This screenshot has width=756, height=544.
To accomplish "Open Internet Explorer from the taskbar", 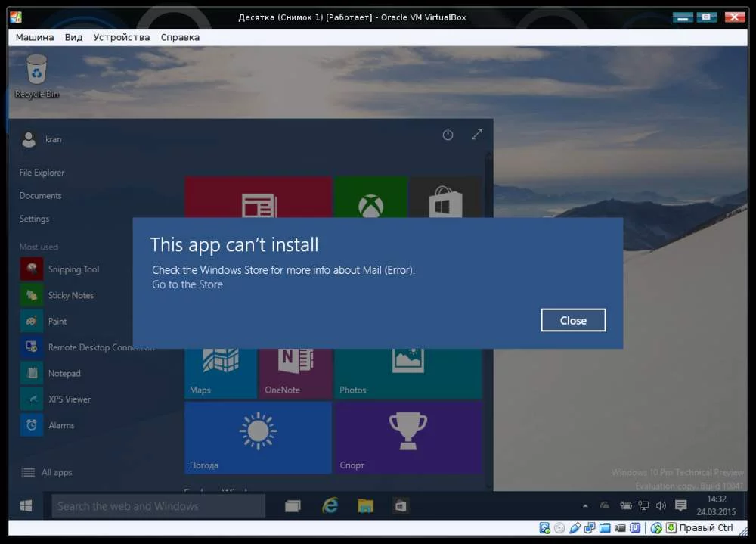I will tap(330, 505).
